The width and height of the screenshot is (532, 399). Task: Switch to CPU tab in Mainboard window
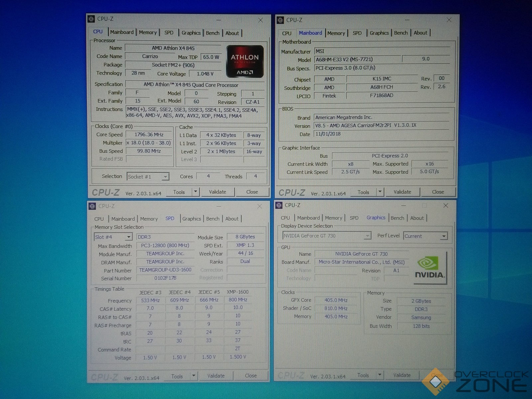pyautogui.click(x=287, y=33)
